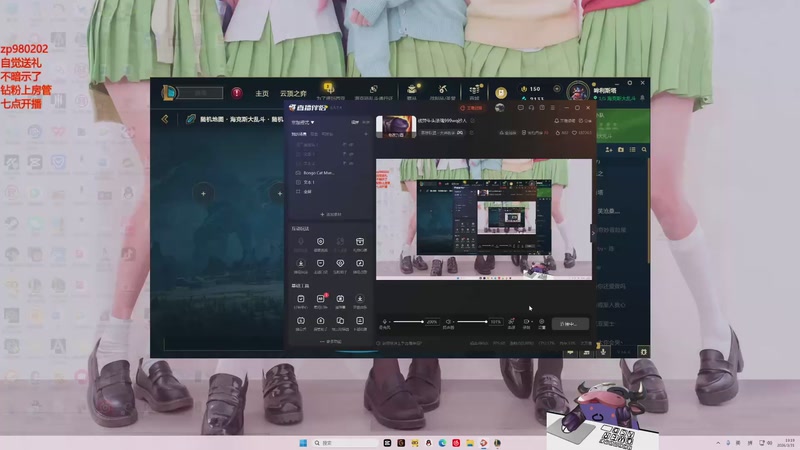Search friends with the magnifier icon

[644, 149]
